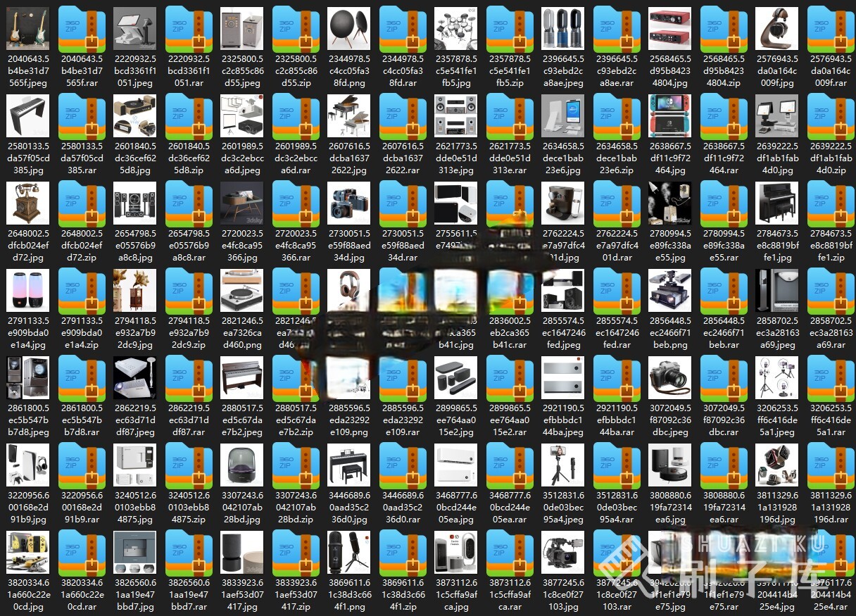This screenshot has height=616, width=856.
Task: Open the camera image thumbnail 3072049
Action: pos(670,378)
